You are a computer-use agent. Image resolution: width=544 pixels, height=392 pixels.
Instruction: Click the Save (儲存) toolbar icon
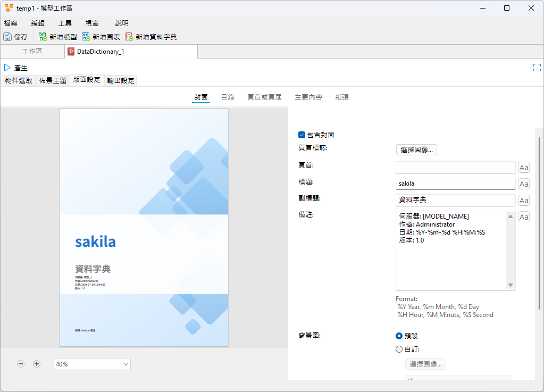[x=7, y=37]
